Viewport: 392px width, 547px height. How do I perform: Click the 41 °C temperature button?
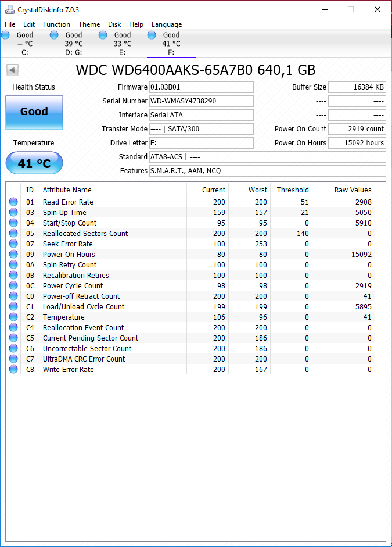coord(34,163)
